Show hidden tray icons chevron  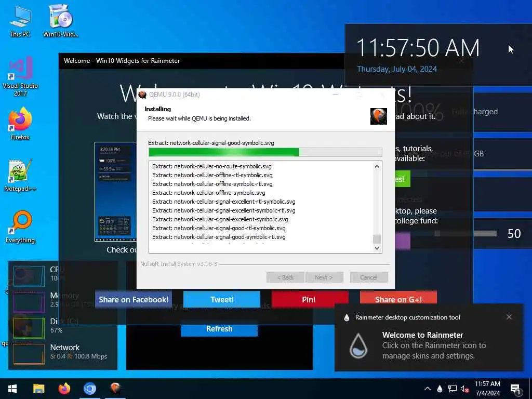pyautogui.click(x=428, y=389)
